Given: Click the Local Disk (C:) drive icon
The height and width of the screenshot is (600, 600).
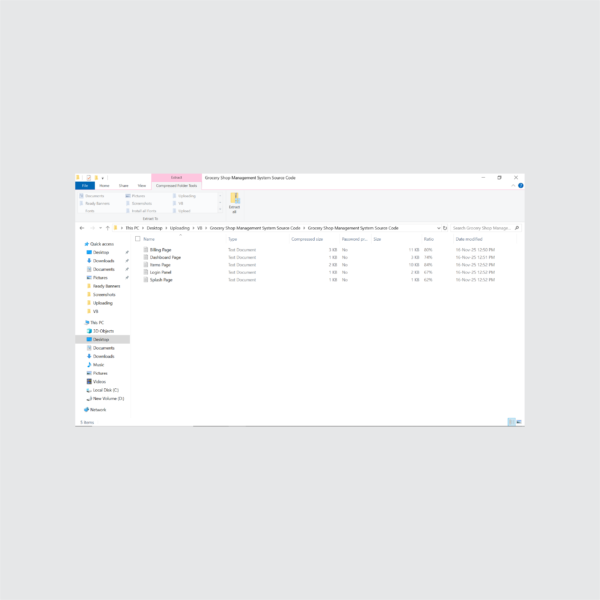Looking at the screenshot, I should [x=89, y=390].
